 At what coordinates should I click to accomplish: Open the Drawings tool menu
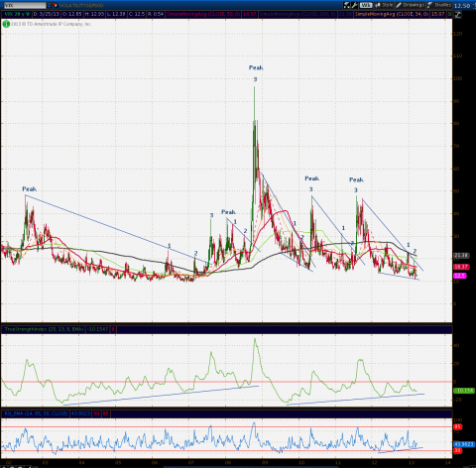411,5
